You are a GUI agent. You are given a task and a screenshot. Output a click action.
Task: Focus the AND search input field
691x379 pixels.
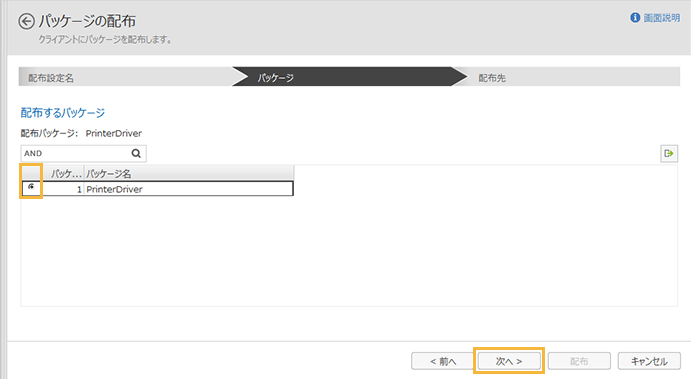[76, 153]
